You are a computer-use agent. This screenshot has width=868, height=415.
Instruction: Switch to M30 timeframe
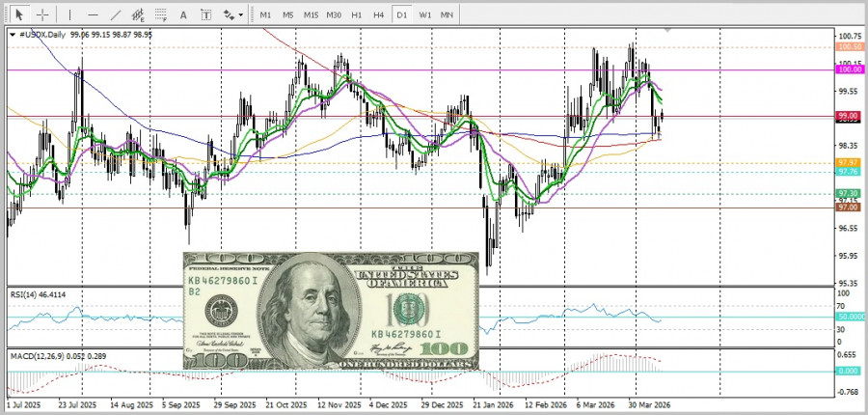(x=334, y=15)
